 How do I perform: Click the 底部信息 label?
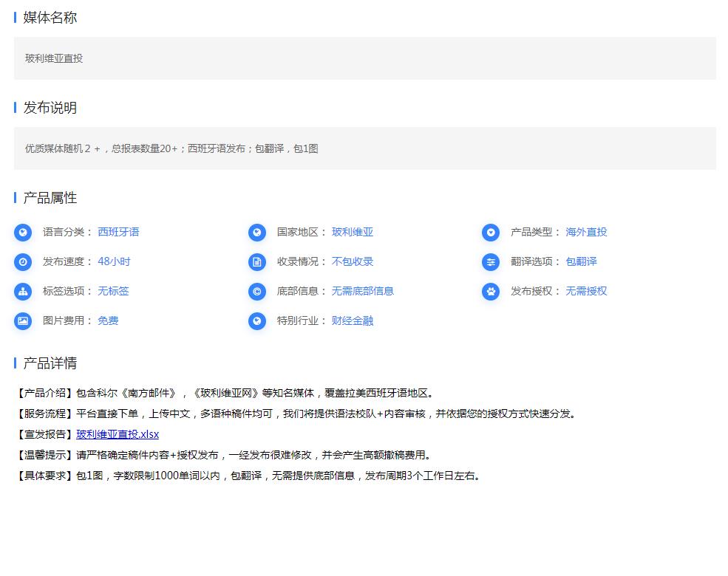pyautogui.click(x=302, y=291)
